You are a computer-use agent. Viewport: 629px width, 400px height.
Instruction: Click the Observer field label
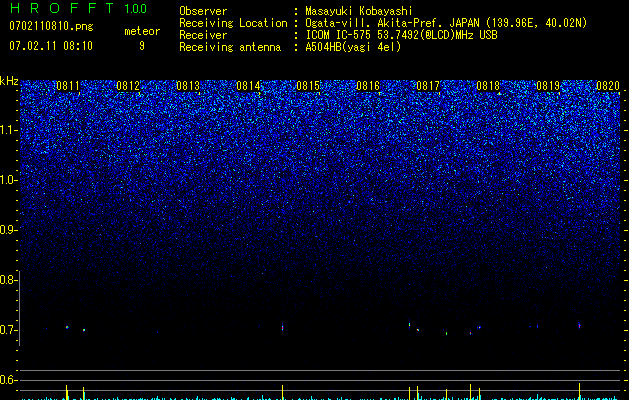click(203, 11)
